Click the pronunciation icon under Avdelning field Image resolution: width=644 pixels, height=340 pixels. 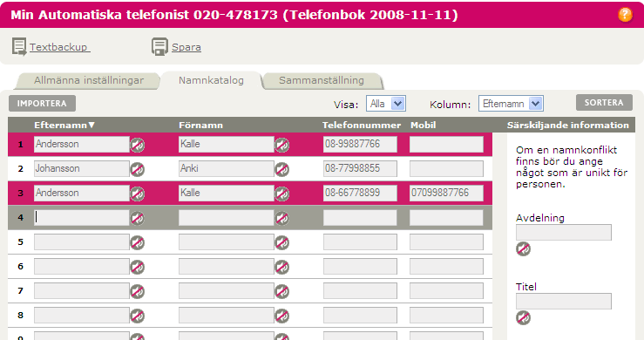coord(523,248)
